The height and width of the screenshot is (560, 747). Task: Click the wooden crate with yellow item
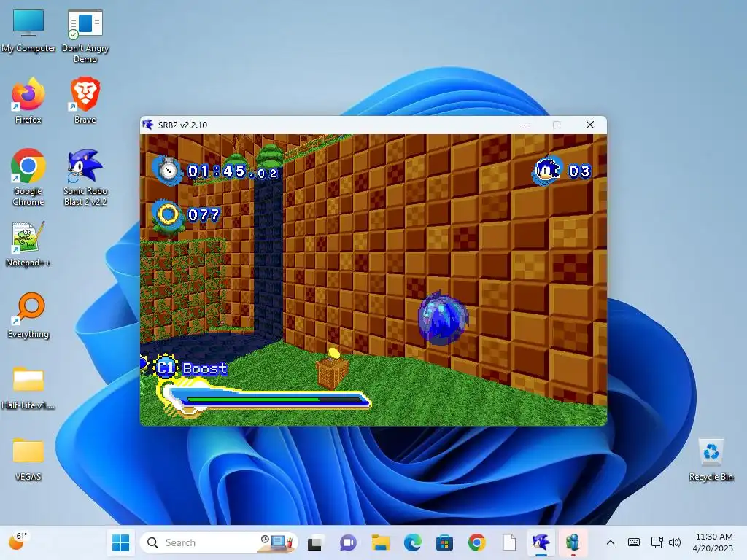[333, 370]
